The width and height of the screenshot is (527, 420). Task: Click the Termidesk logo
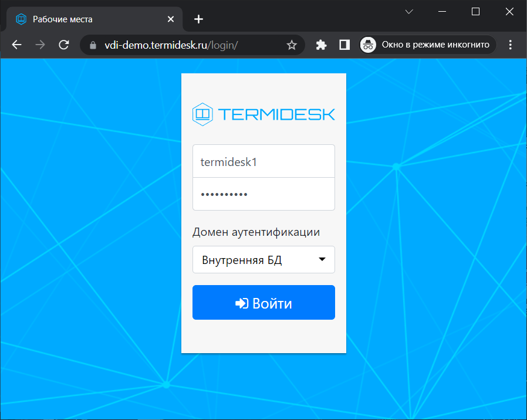point(263,114)
